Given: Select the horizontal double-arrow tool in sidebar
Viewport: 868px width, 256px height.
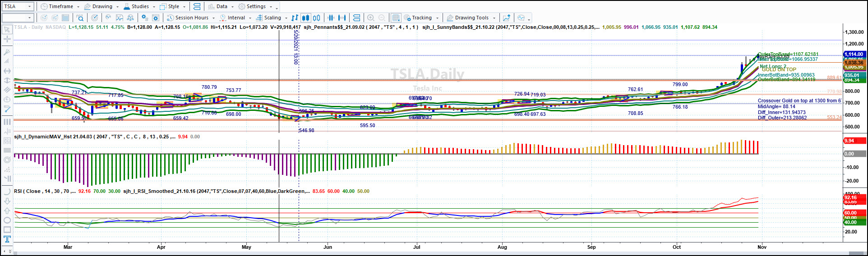Looking at the screenshot, I should tap(7, 71).
